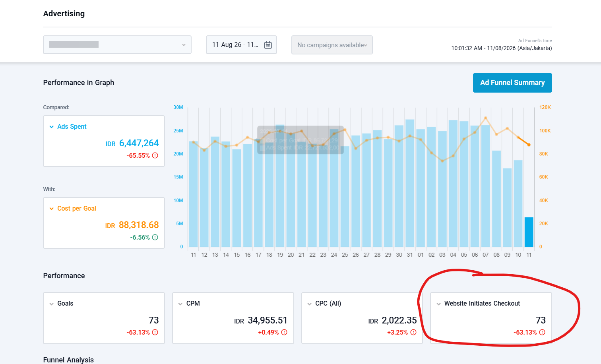The height and width of the screenshot is (364, 601).
Task: Open the CPM metric dropdown chevron
Action: coord(180,304)
